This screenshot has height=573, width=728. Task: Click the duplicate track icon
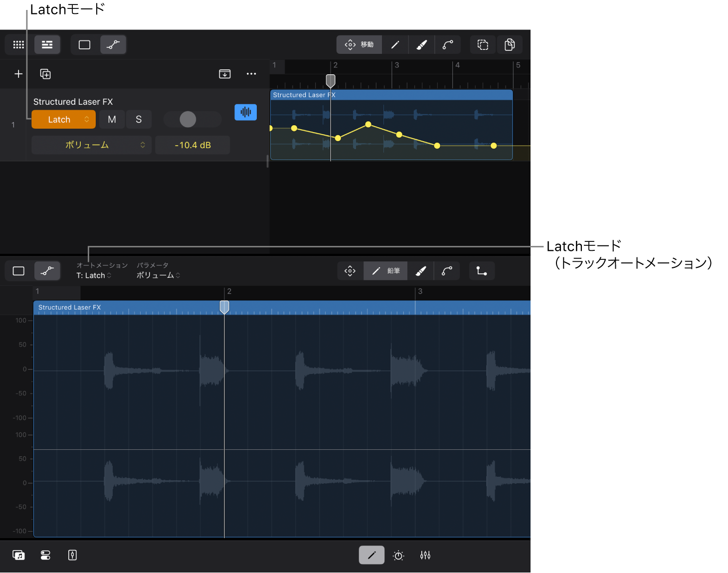coord(45,74)
